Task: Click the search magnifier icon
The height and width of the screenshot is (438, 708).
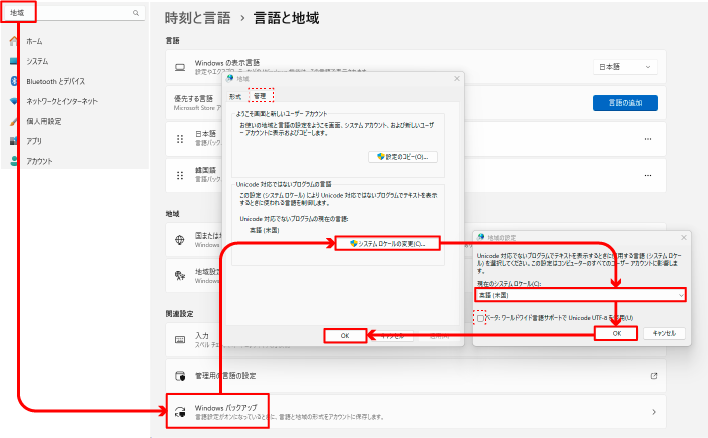Action: 136,13
